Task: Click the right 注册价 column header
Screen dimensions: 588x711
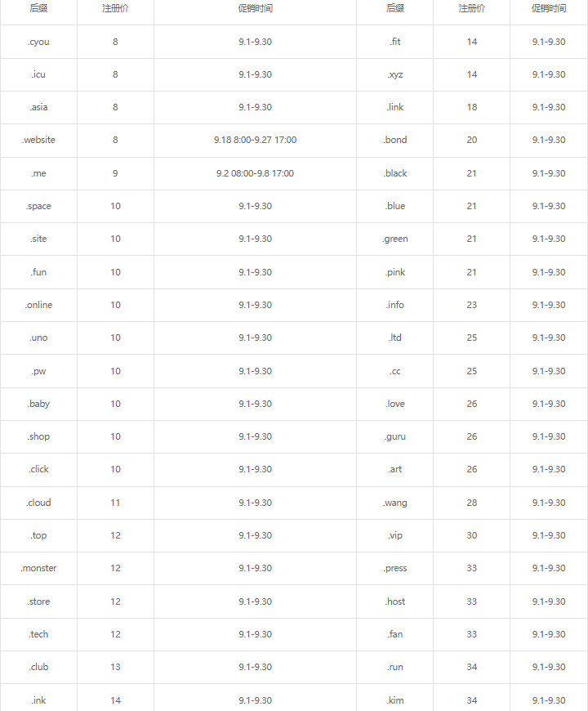Action: tap(471, 9)
